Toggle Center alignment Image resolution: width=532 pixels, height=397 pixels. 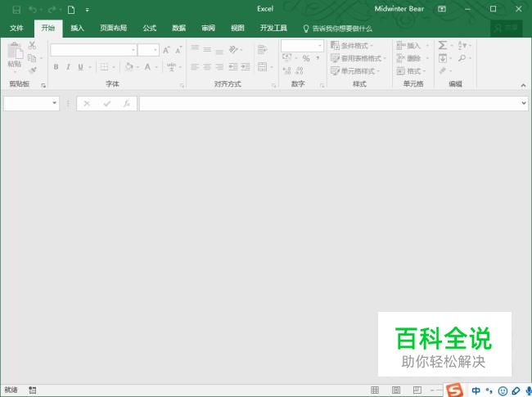(x=207, y=67)
